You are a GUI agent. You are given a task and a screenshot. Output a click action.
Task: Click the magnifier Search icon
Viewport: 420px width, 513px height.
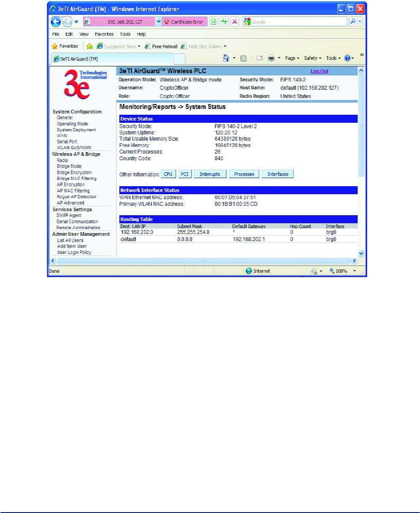[353, 22]
